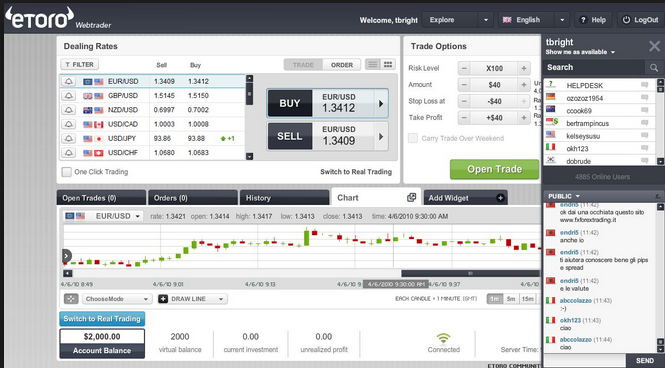Viewport: 665px width, 368px height.
Task: Pop out the Chart tab window icon
Action: click(411, 198)
